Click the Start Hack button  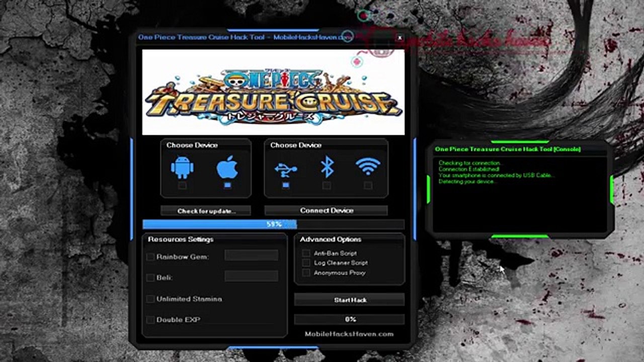[x=350, y=300]
